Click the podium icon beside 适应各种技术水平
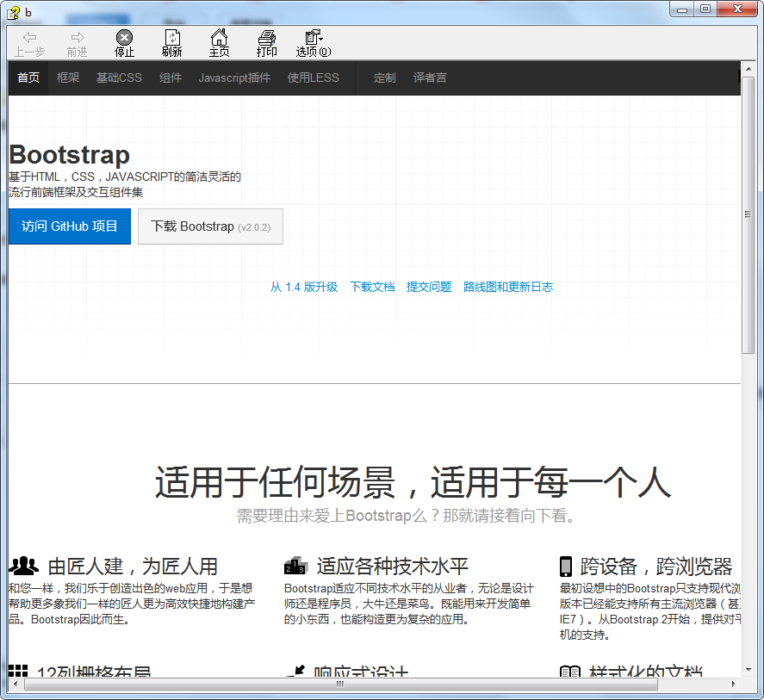764x700 pixels. 295,567
